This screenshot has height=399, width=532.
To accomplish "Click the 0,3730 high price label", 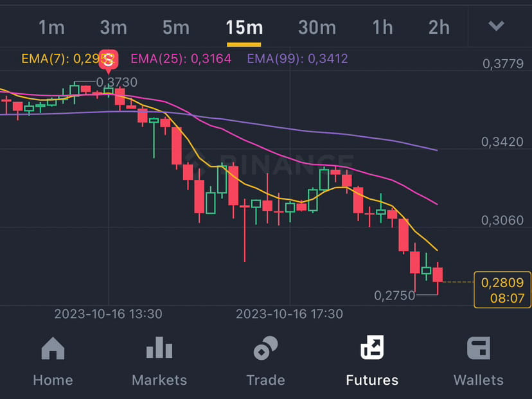I will click(x=117, y=82).
